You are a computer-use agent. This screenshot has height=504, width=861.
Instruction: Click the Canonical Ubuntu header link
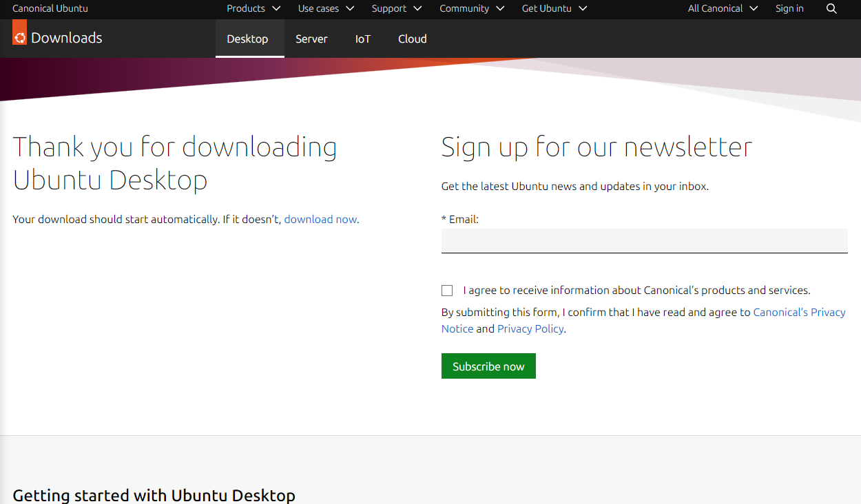[x=50, y=9]
